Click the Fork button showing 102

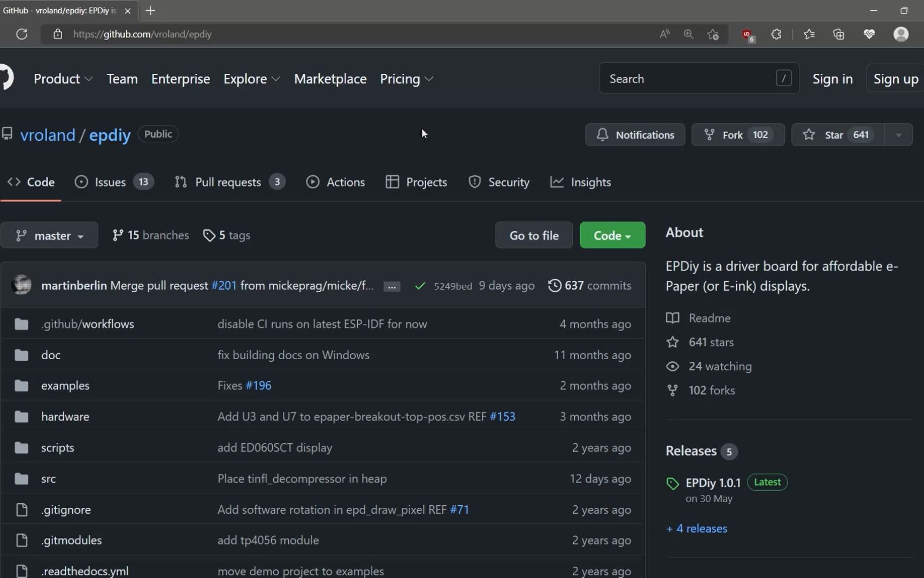tap(738, 135)
